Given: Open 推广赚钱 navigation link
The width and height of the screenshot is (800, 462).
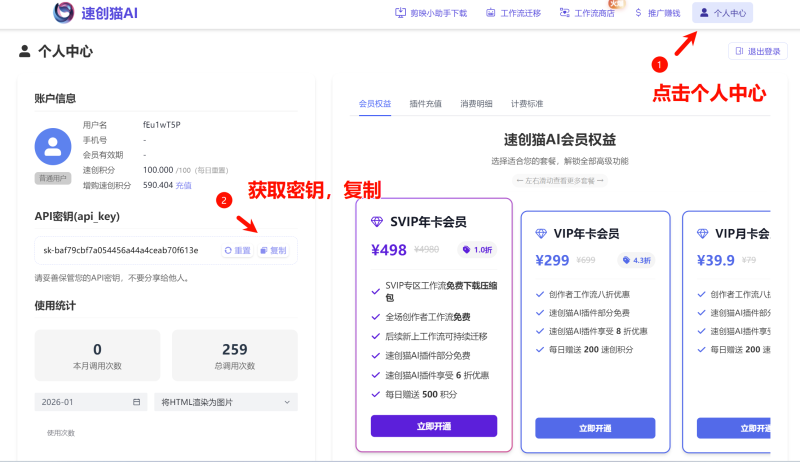Looking at the screenshot, I should pyautogui.click(x=657, y=13).
